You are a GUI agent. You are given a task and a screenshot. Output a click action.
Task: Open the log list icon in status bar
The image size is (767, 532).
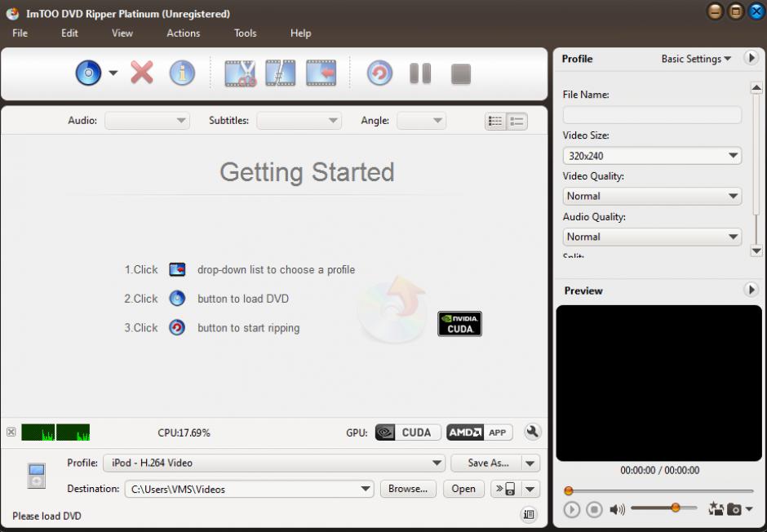pyautogui.click(x=529, y=514)
